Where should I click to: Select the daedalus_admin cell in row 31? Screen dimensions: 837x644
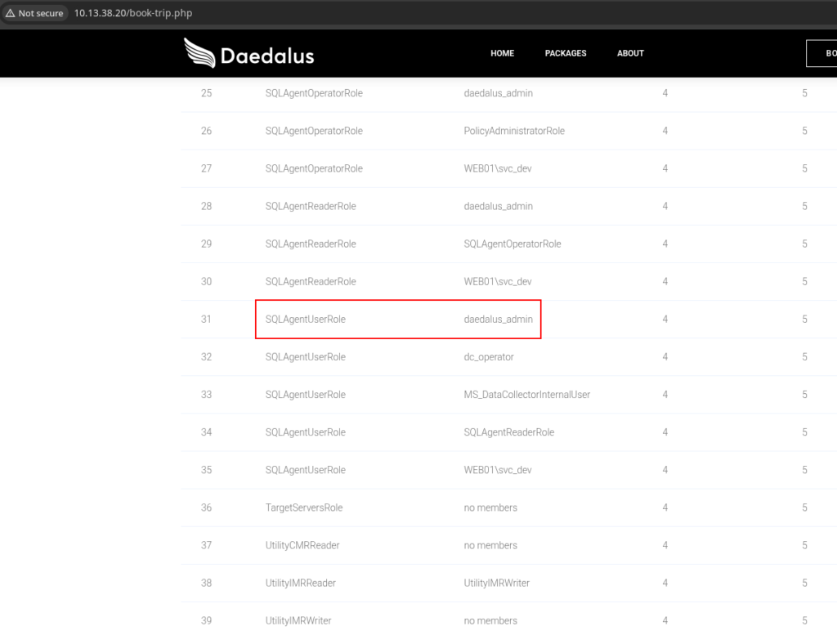click(x=498, y=320)
